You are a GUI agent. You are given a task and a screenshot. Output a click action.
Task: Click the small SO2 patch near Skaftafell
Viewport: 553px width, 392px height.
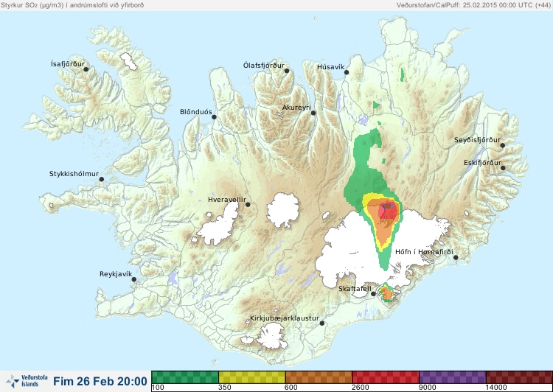[387, 293]
